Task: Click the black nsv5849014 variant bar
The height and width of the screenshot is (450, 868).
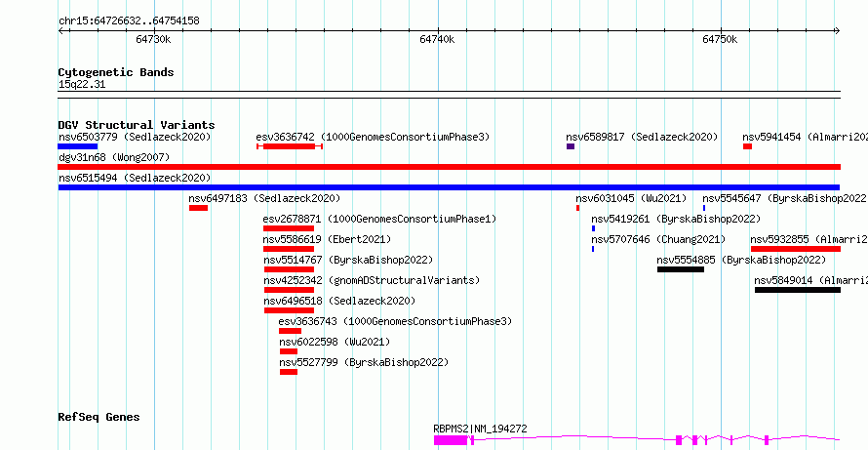Action: (x=798, y=290)
